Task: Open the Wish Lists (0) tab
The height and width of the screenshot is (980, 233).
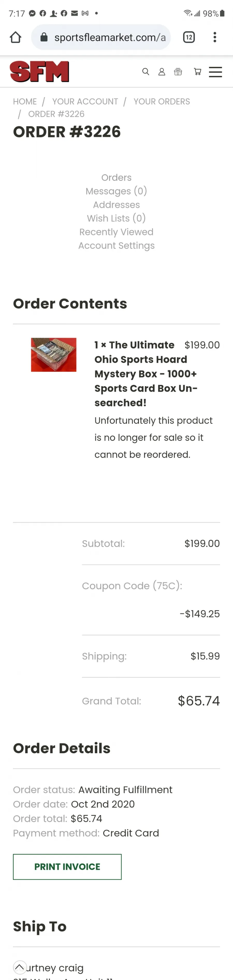Action: (x=116, y=218)
